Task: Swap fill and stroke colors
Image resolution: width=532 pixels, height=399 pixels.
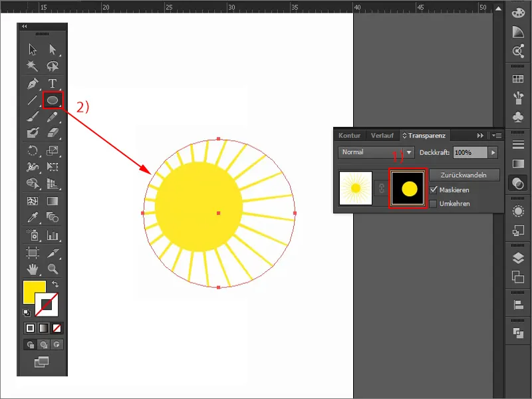Action: 55,284
